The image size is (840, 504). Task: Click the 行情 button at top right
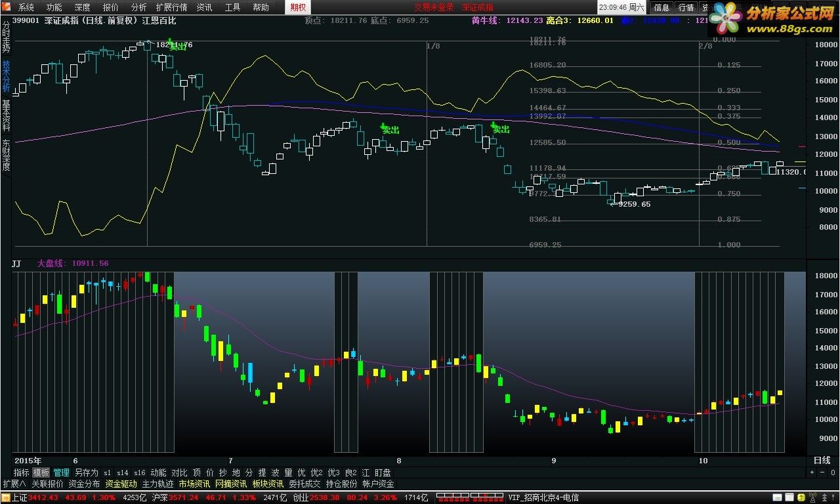pyautogui.click(x=686, y=7)
